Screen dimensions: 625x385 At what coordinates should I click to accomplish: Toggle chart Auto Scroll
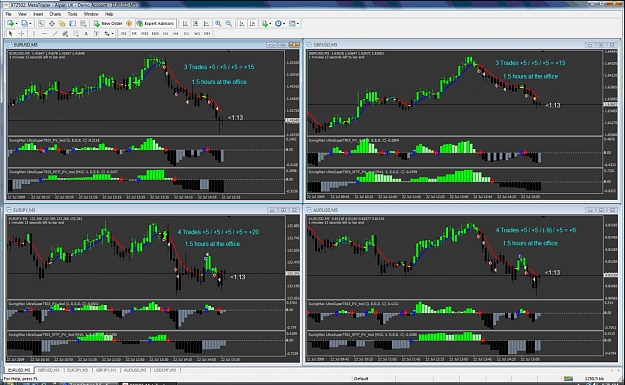pyautogui.click(x=242, y=24)
